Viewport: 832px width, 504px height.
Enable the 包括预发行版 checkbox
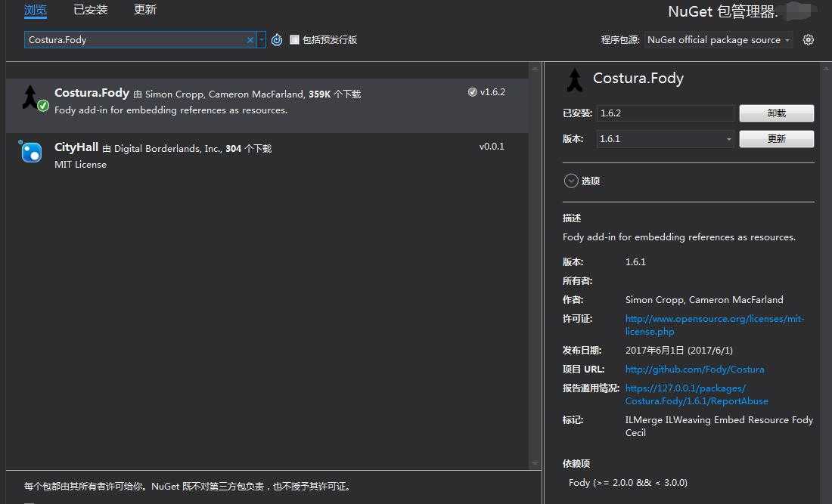pyautogui.click(x=294, y=40)
